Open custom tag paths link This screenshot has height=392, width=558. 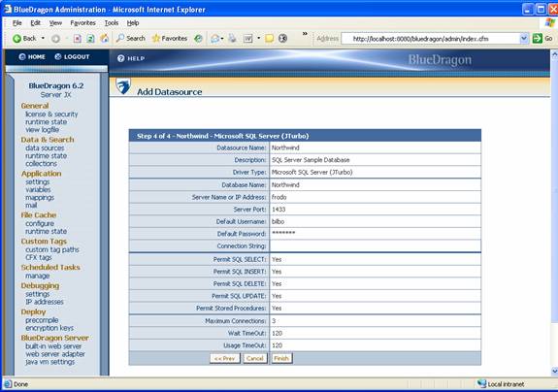52,249
